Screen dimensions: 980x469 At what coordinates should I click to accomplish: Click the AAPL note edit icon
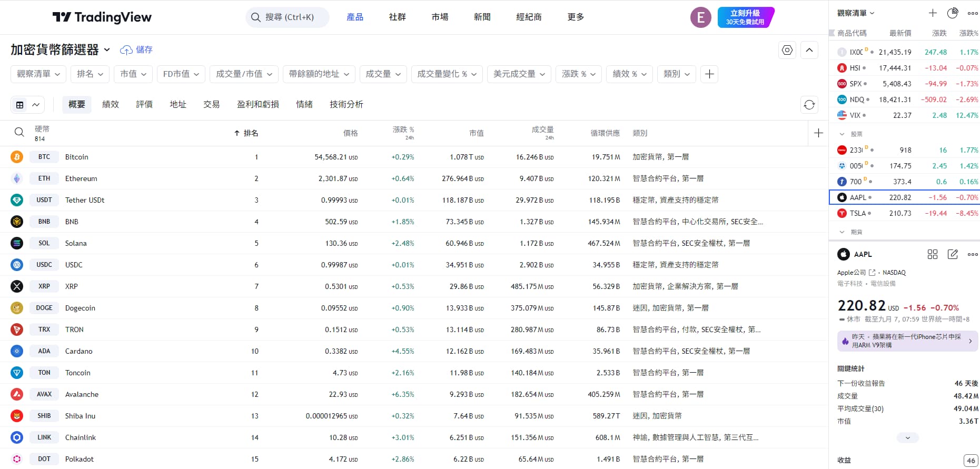(953, 254)
